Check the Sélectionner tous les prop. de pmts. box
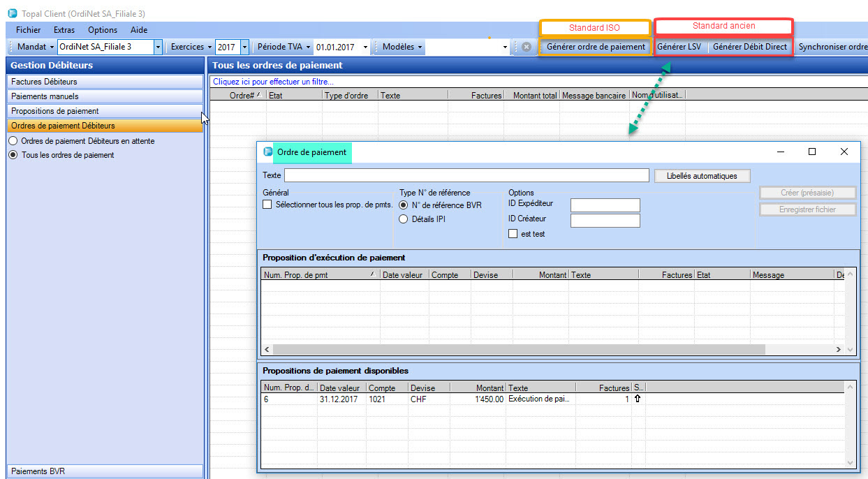 click(x=267, y=204)
